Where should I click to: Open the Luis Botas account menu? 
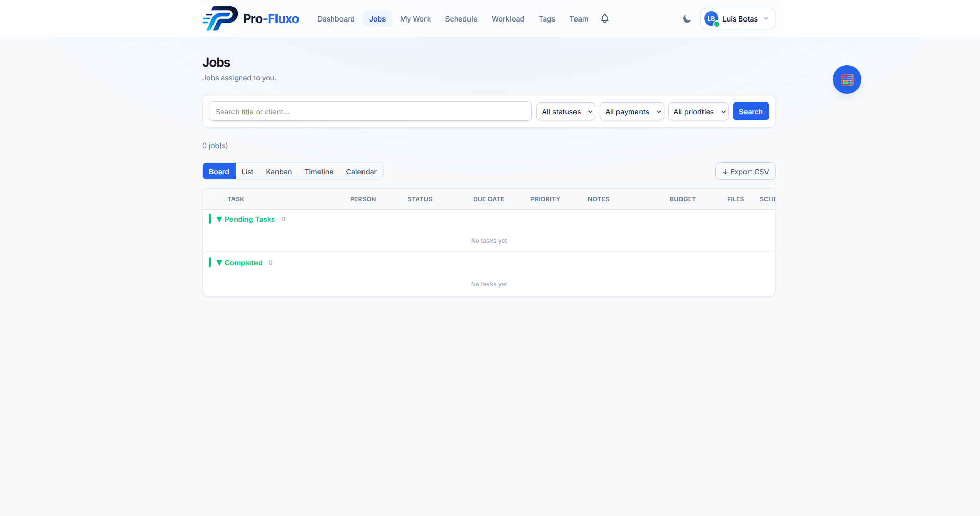pyautogui.click(x=738, y=19)
